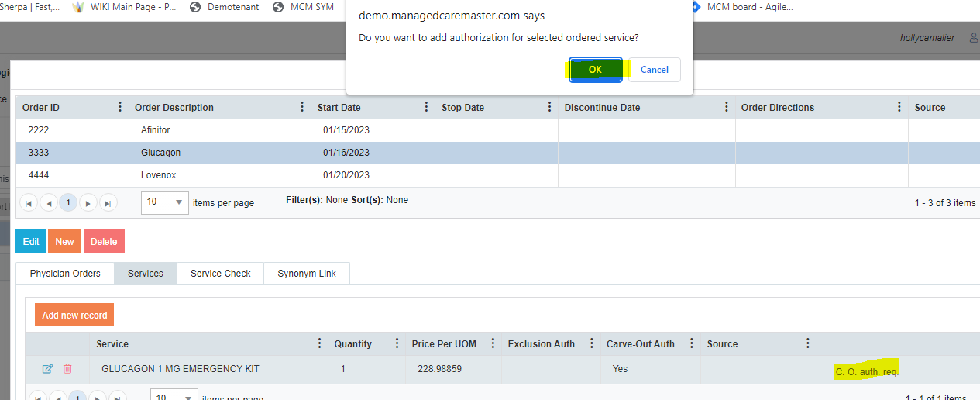Click the red Delete button

pos(104,241)
